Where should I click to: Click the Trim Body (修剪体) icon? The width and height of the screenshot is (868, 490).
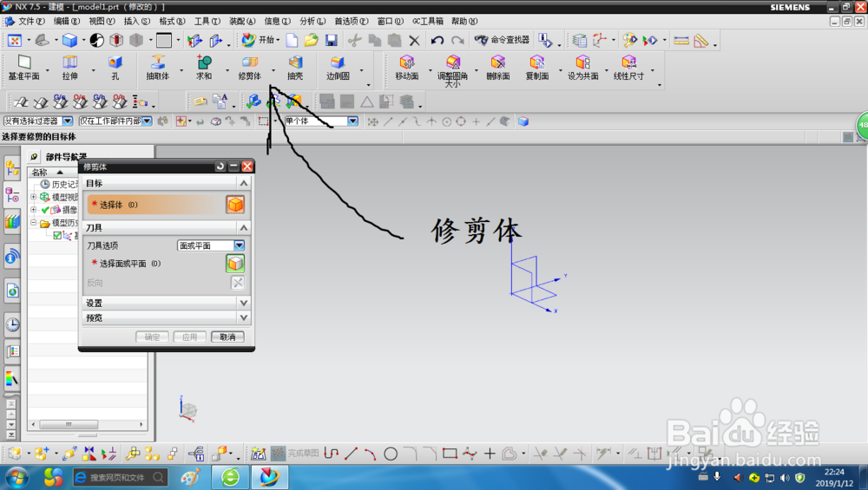250,68
